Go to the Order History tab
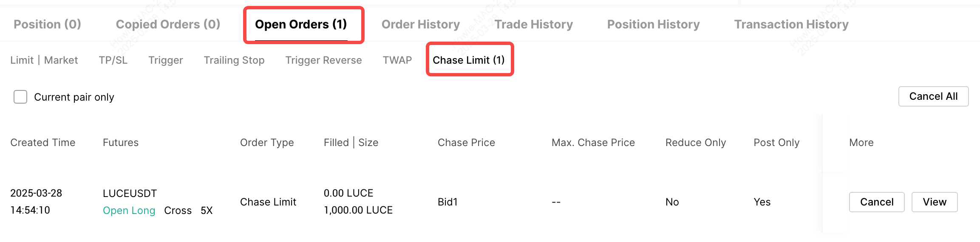 pyautogui.click(x=420, y=24)
